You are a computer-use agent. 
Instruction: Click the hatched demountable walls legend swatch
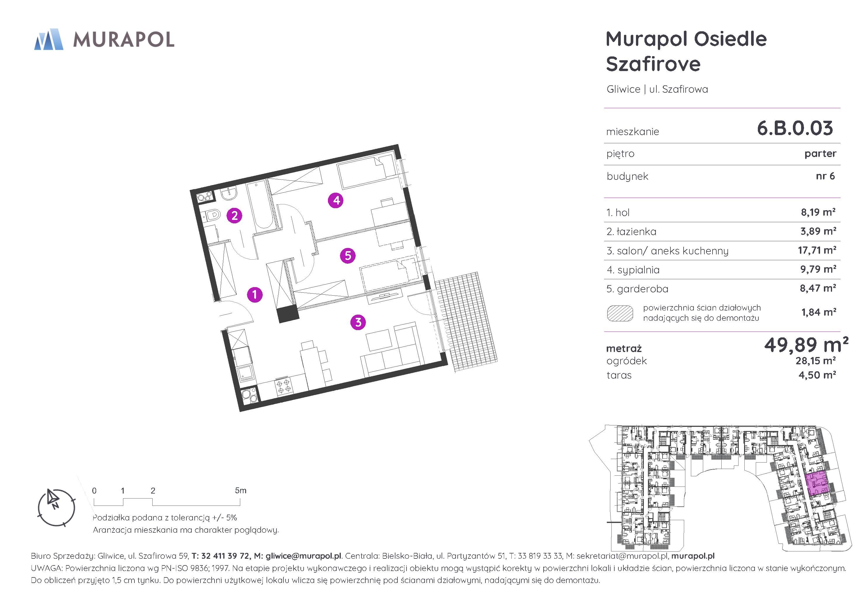[x=620, y=313]
